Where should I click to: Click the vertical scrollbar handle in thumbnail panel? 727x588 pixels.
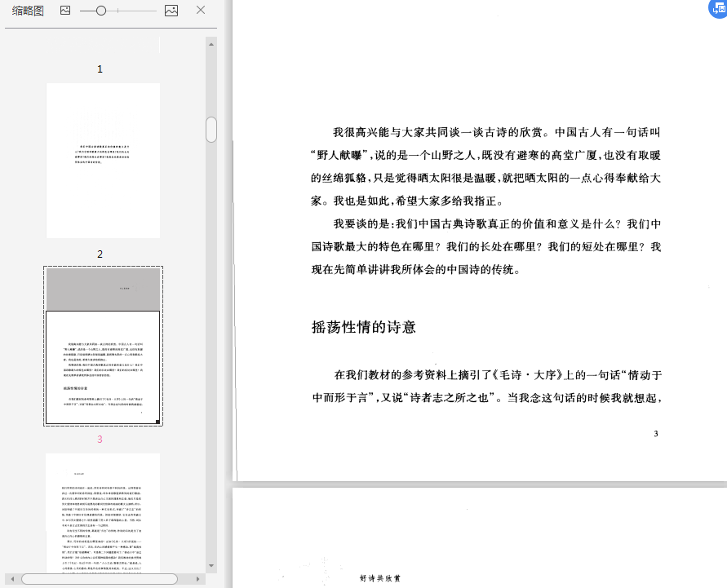coord(211,130)
